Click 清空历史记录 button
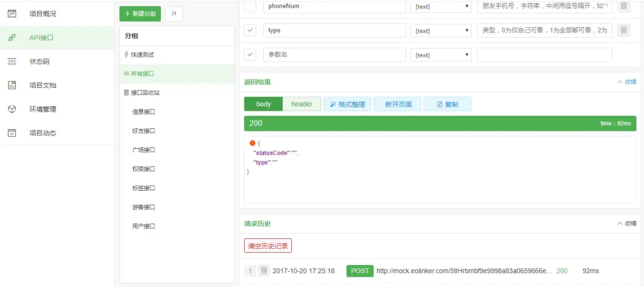The height and width of the screenshot is (287, 644). [268, 246]
